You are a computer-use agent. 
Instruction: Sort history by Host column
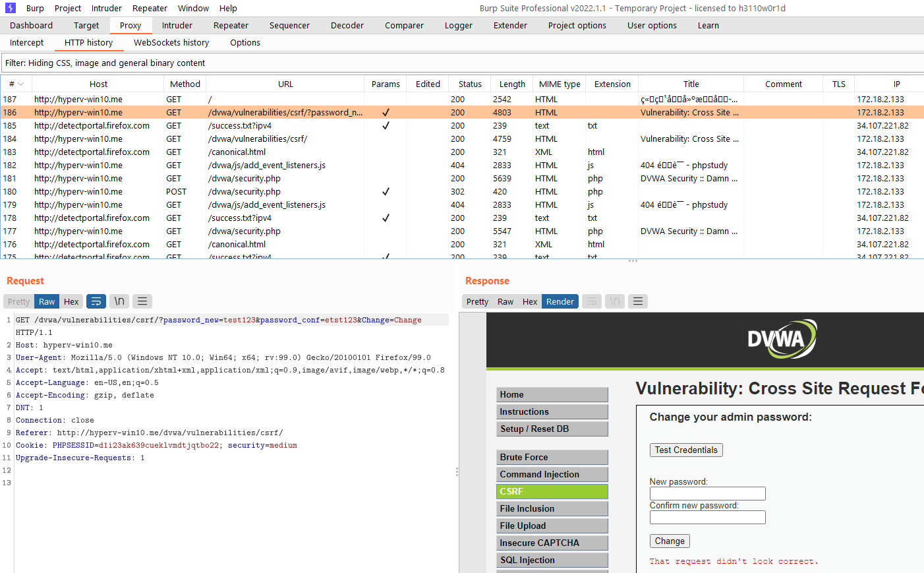98,84
